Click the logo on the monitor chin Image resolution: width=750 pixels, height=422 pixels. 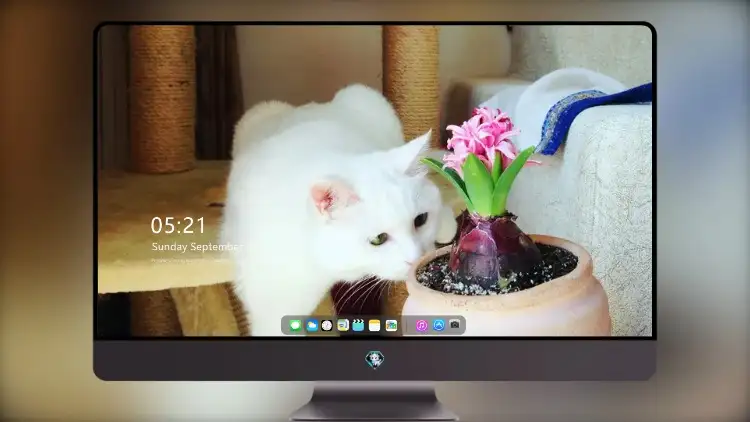pyautogui.click(x=375, y=360)
